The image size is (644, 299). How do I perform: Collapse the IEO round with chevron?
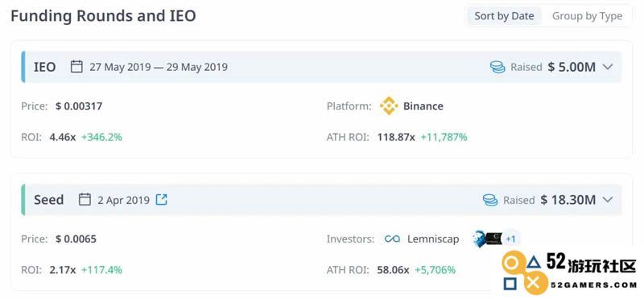(608, 67)
